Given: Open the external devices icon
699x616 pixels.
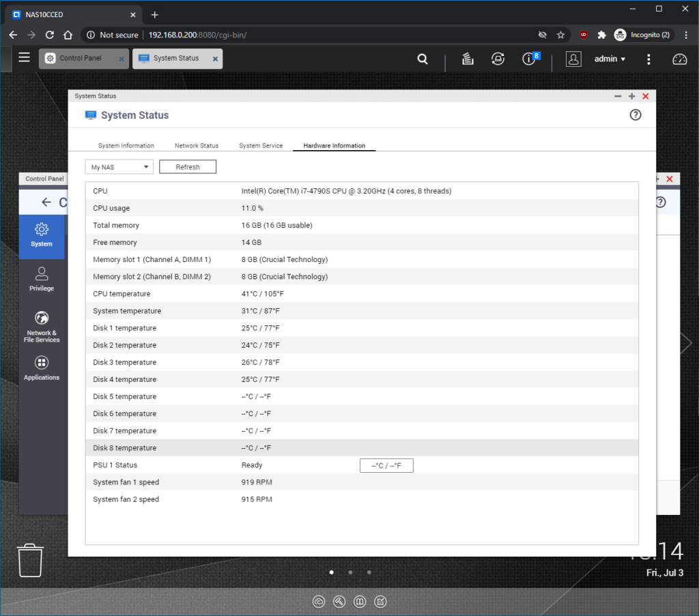Looking at the screenshot, I should [x=498, y=59].
